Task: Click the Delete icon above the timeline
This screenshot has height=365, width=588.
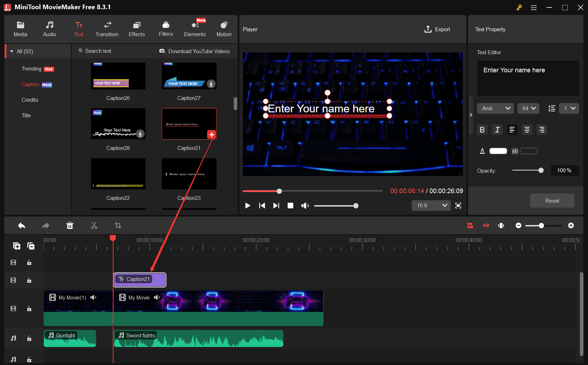Action: (x=70, y=225)
